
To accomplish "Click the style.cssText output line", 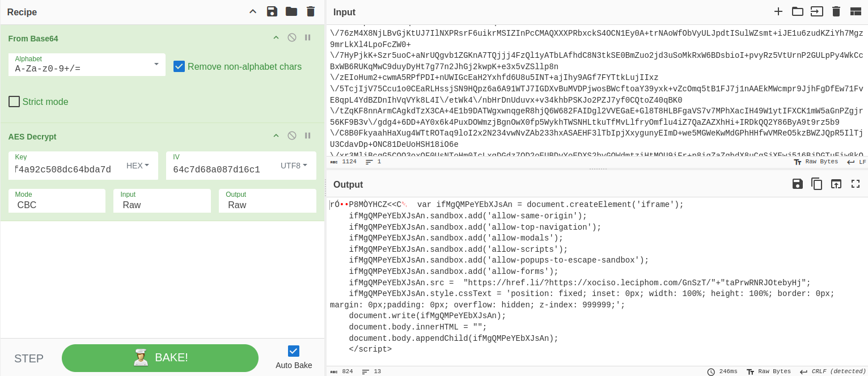I will coord(582,299).
